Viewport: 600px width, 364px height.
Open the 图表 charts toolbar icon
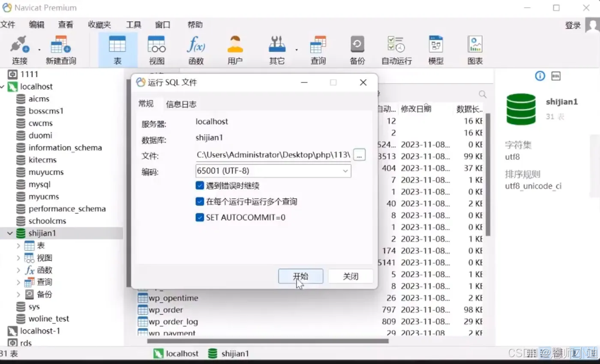tap(475, 50)
